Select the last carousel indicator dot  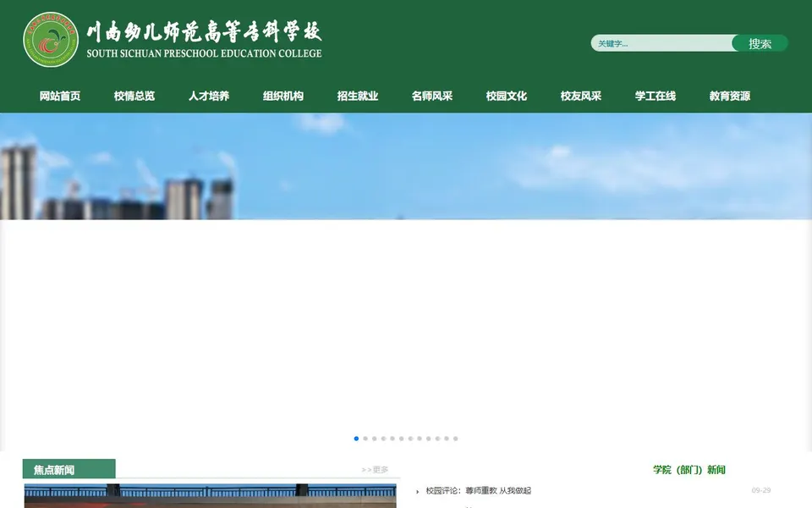tap(456, 439)
